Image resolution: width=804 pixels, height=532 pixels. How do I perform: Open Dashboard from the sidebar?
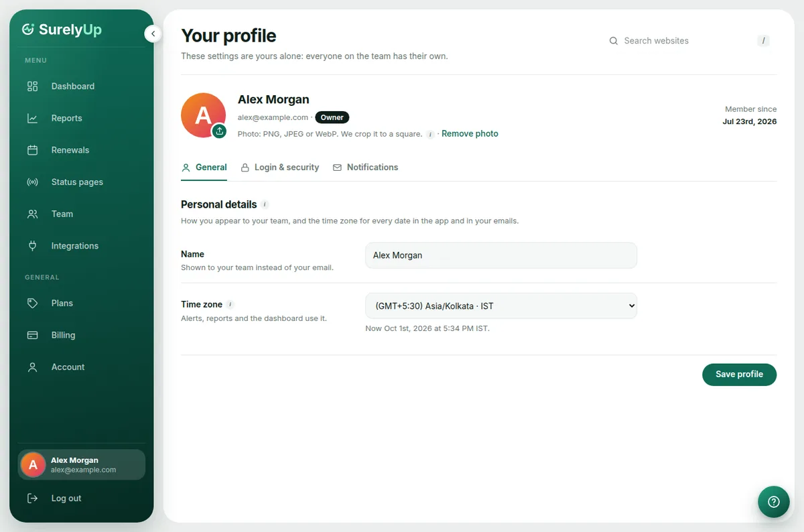tap(82, 86)
